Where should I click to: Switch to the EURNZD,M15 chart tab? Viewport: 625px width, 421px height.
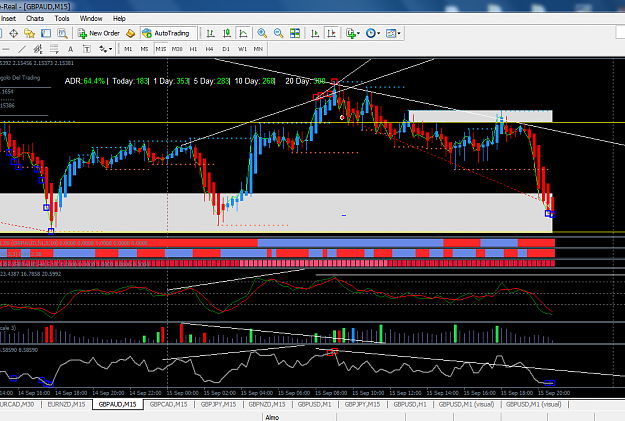[x=66, y=404]
